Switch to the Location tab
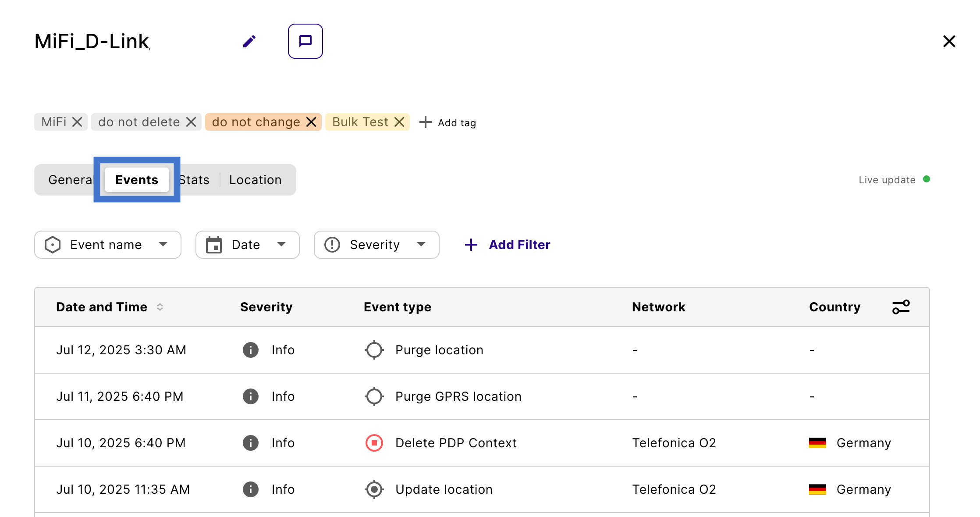This screenshot has height=517, width=980. click(x=255, y=180)
